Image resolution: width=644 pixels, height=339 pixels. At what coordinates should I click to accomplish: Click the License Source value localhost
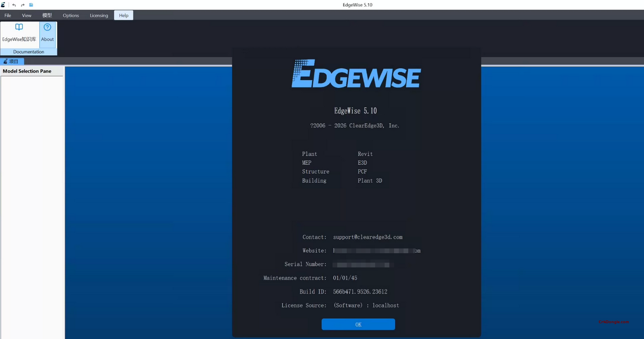click(386, 305)
